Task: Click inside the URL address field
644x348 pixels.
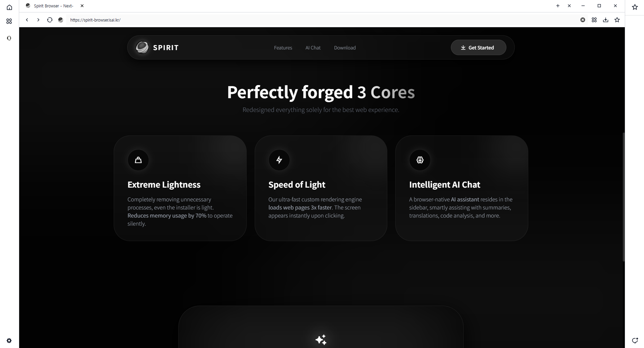Action: click(202, 20)
